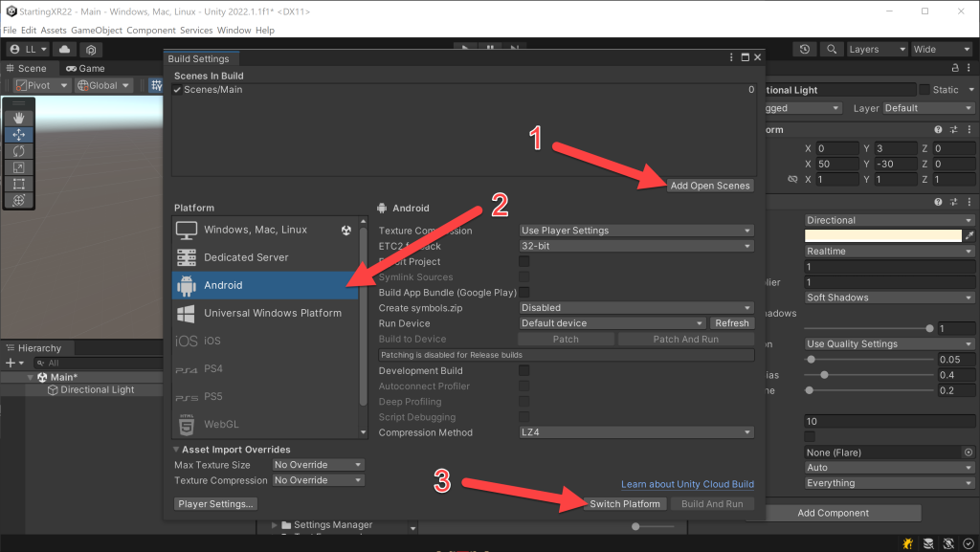Open the Component menu
This screenshot has height=552, width=980.
click(151, 30)
